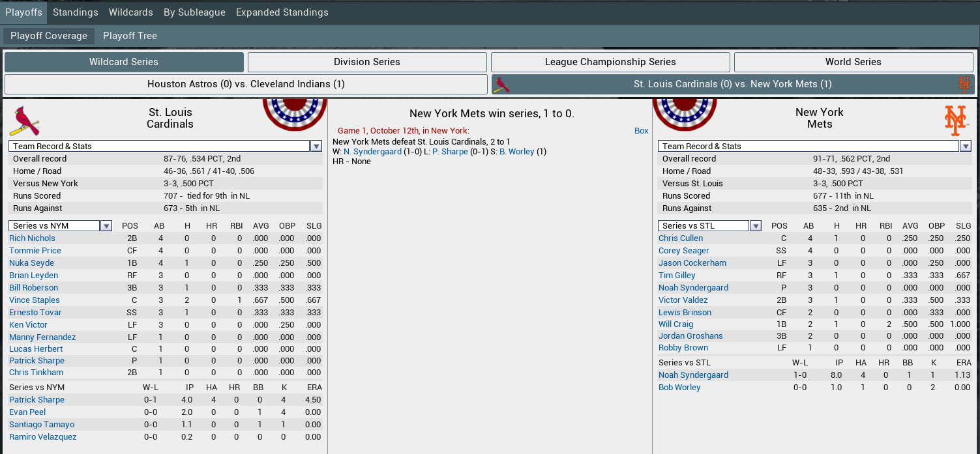
Task: Select the League Championship Series button
Action: click(610, 62)
